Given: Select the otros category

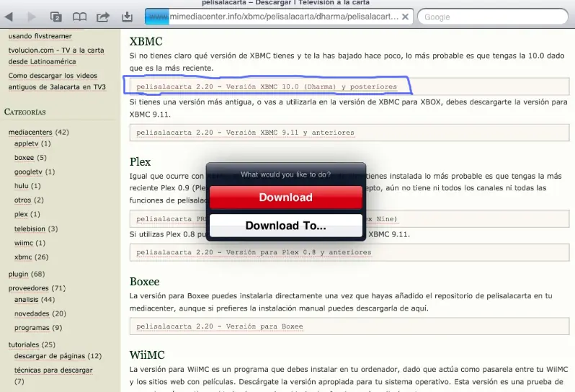Looking at the screenshot, I should [x=23, y=200].
